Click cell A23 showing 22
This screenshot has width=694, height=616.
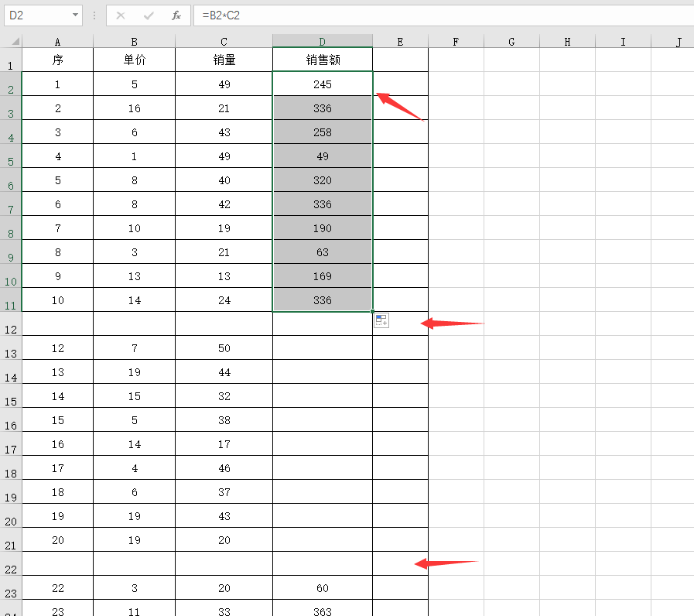[57, 587]
